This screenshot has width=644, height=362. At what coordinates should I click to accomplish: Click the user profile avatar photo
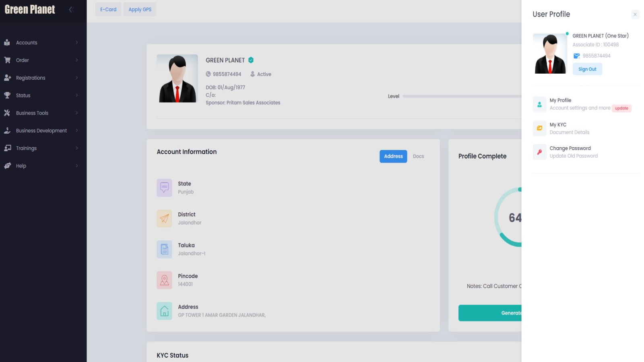[x=550, y=54]
